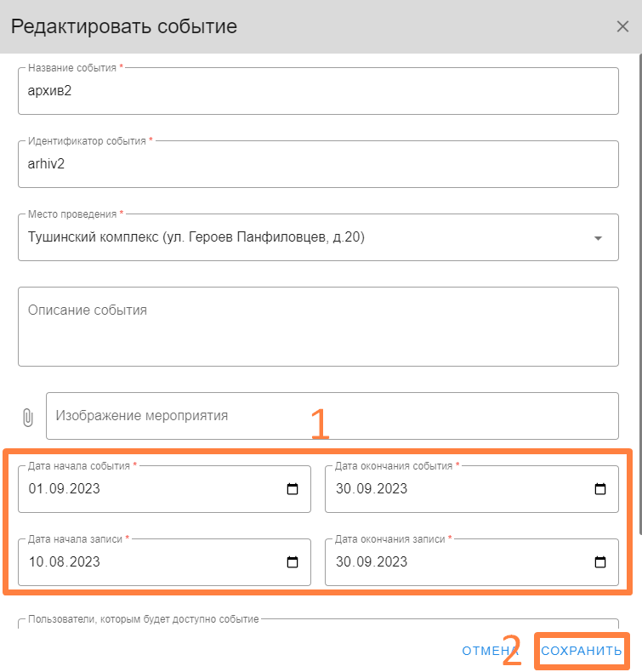Click the registration end date 30.09.2023
This screenshot has width=642, height=672.
[372, 562]
